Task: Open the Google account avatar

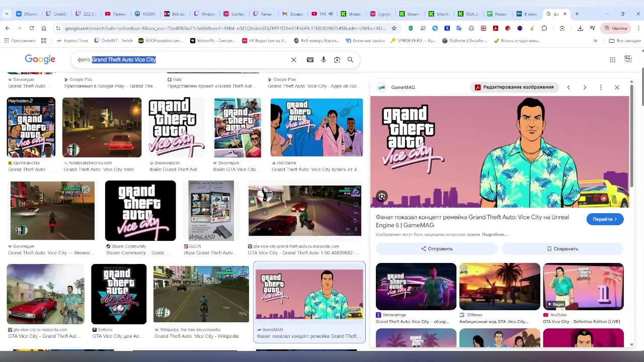Action: pyautogui.click(x=628, y=59)
